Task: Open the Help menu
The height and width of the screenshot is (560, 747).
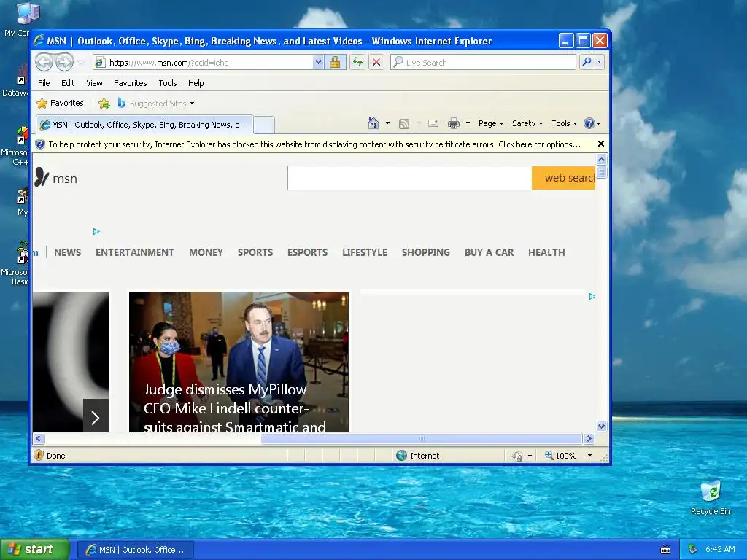Action: [x=196, y=83]
